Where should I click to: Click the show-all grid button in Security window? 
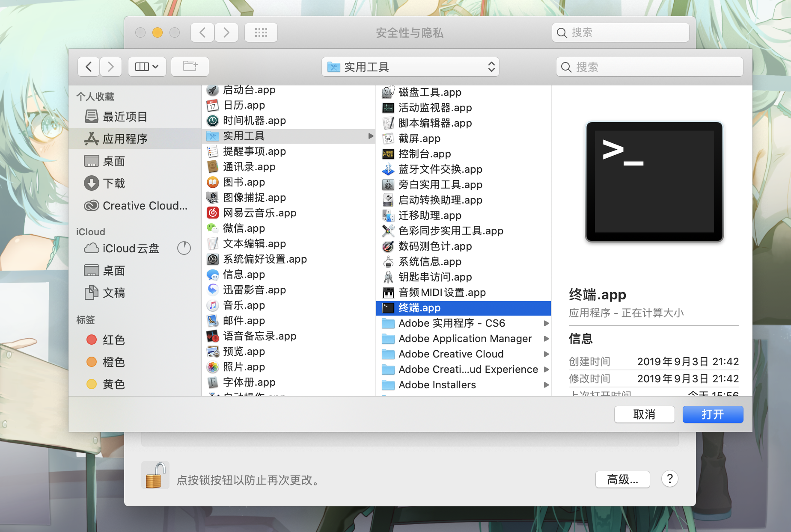coord(261,33)
